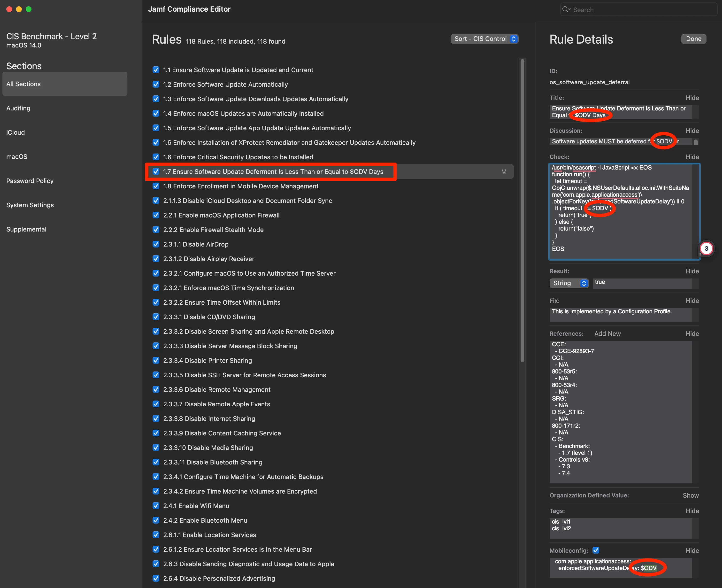Image resolution: width=722 pixels, height=588 pixels.
Task: Hide the Discussion field
Action: pyautogui.click(x=692, y=131)
